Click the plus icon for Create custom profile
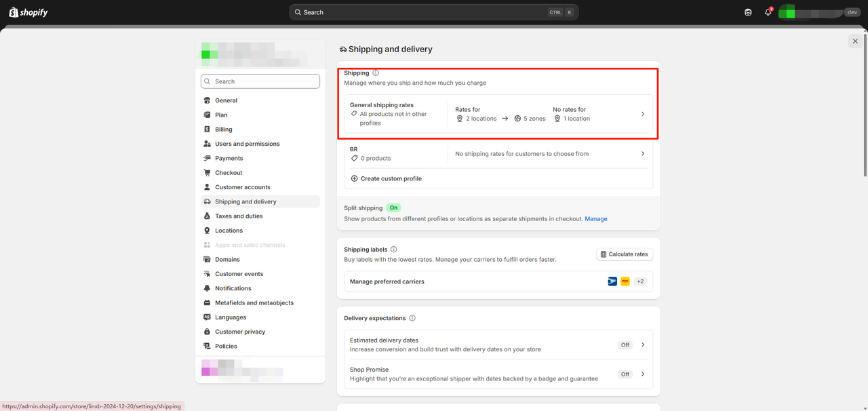The height and width of the screenshot is (411, 868). [x=354, y=178]
